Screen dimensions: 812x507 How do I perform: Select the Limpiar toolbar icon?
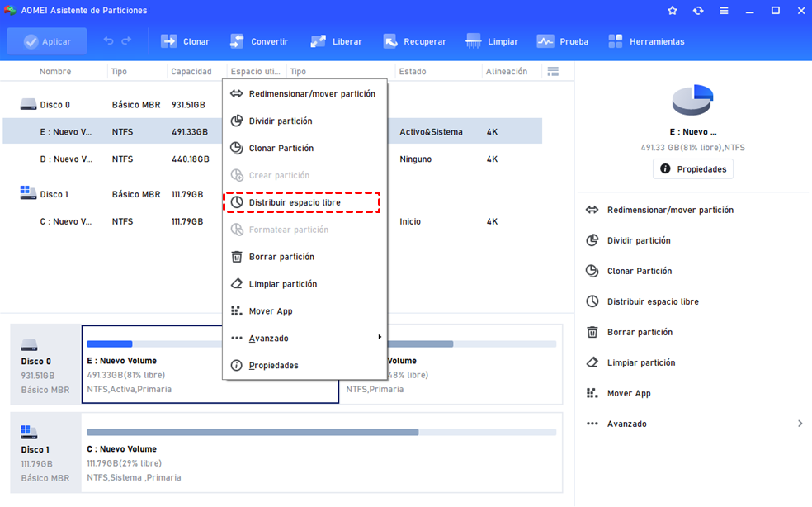click(x=474, y=41)
